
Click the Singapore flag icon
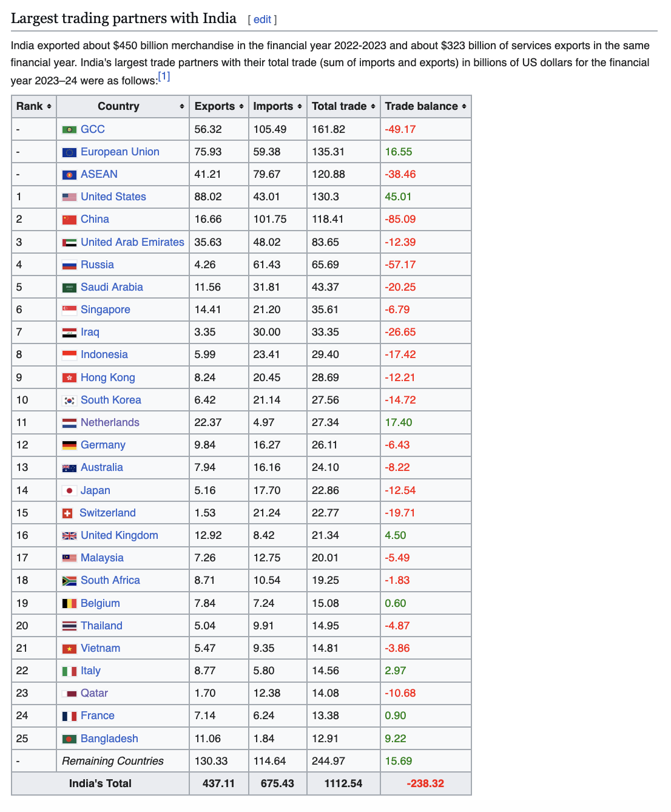tap(70, 310)
